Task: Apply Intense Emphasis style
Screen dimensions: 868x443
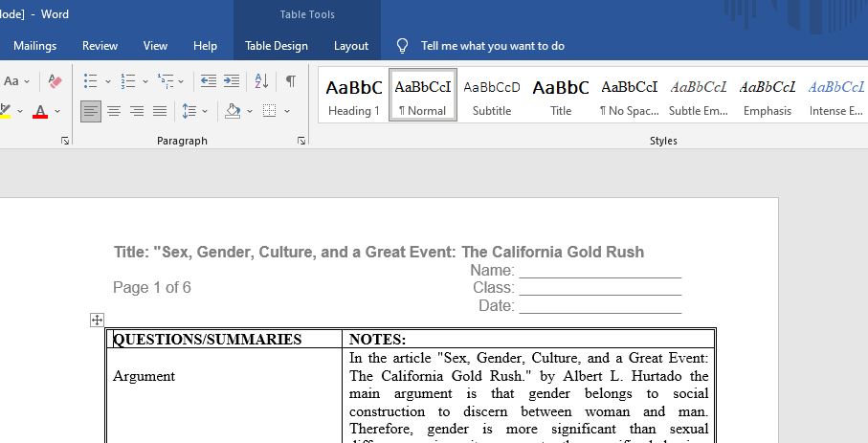Action: click(835, 96)
